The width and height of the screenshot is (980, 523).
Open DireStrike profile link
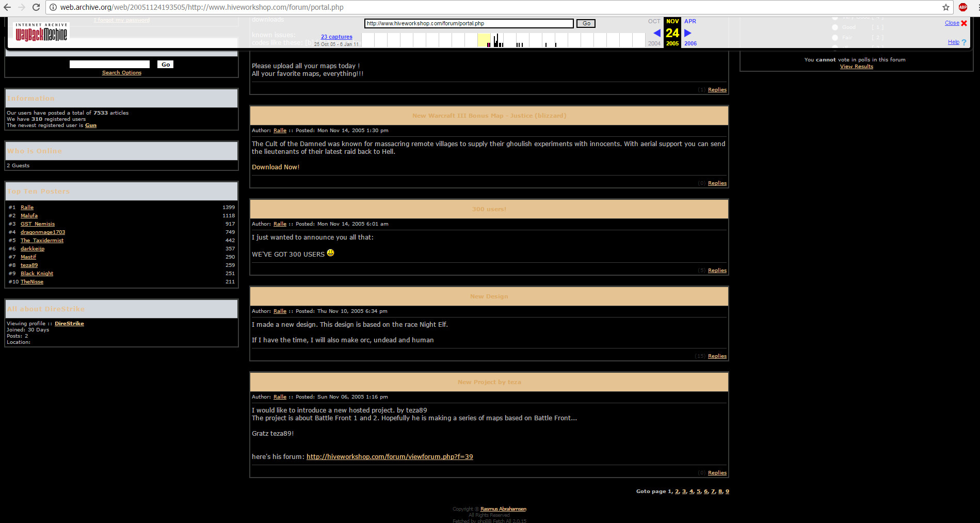coord(69,324)
